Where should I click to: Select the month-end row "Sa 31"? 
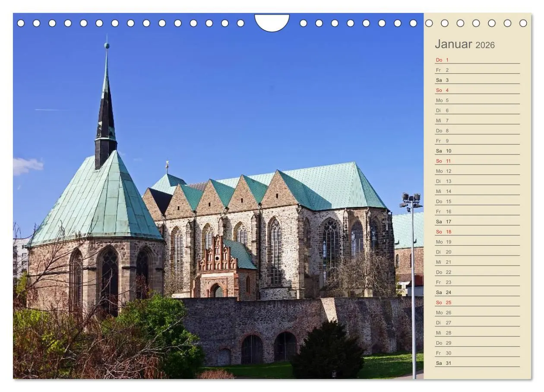point(443,362)
